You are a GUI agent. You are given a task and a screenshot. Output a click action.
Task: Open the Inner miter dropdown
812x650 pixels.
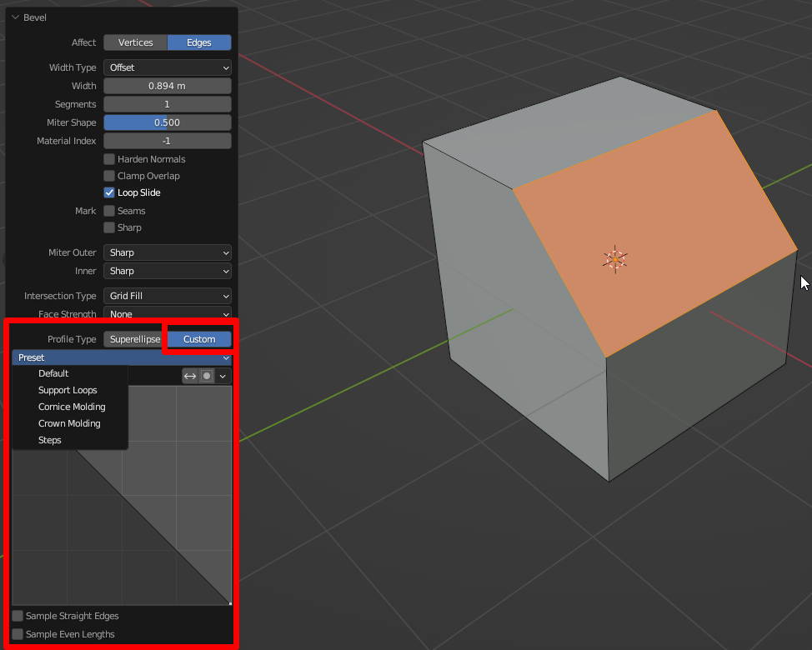pos(168,271)
